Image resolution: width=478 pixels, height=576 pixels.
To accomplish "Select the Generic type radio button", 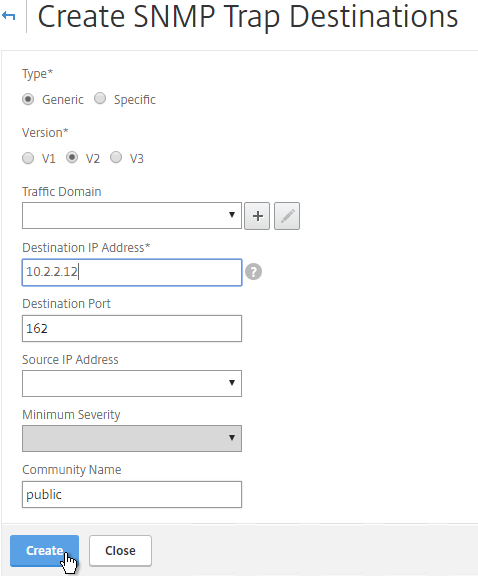I will (28, 99).
